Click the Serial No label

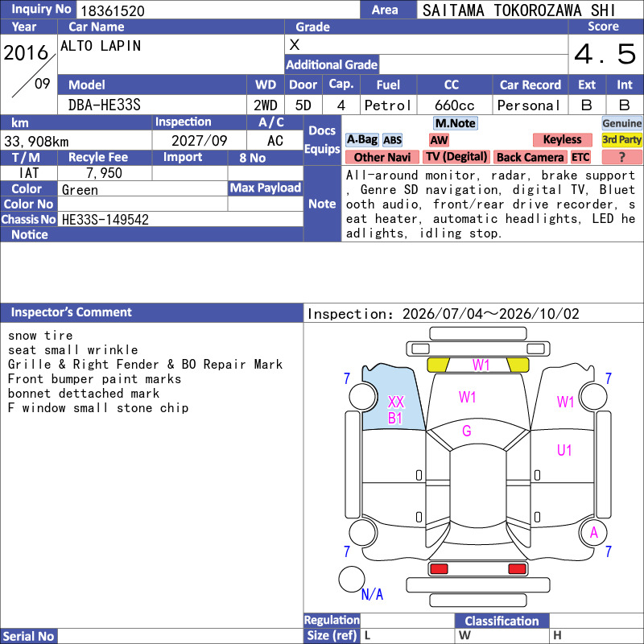point(28,637)
